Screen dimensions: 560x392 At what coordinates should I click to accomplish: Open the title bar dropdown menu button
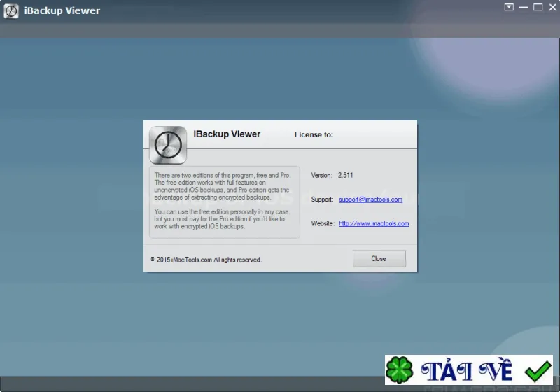(x=509, y=7)
